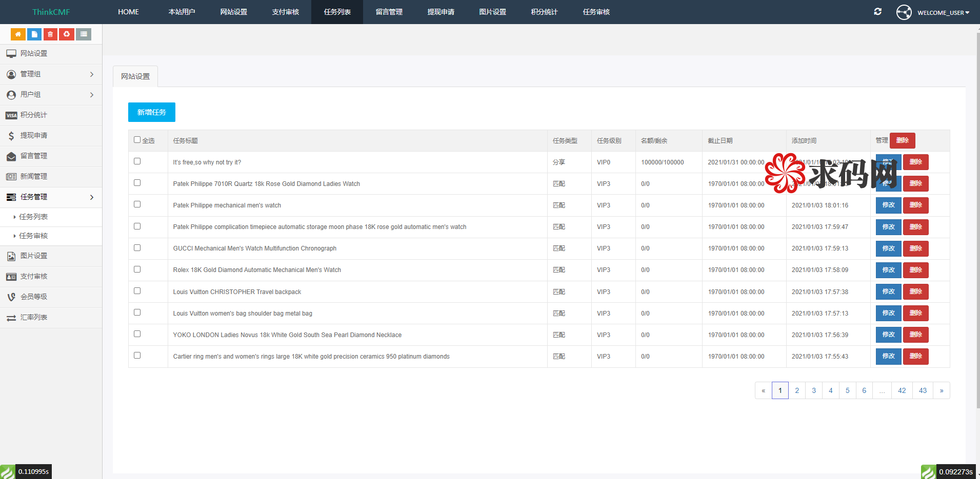Select checkbox for GUCCI Mechanical Men's Watch

click(137, 248)
